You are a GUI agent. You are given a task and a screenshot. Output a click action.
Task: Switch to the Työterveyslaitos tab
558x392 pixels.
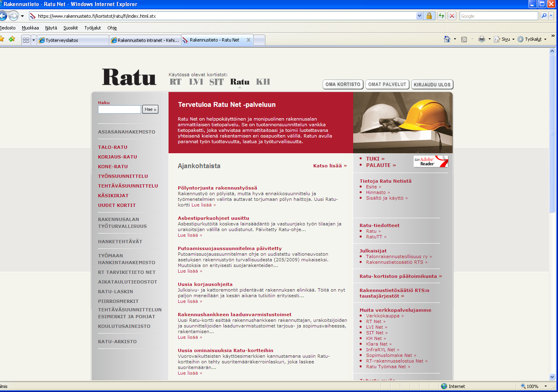coord(73,40)
